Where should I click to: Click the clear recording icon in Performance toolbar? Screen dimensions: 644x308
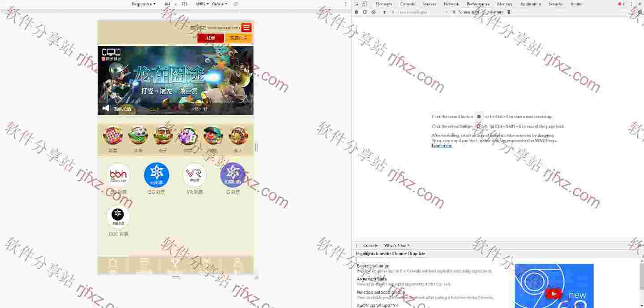[x=373, y=12]
